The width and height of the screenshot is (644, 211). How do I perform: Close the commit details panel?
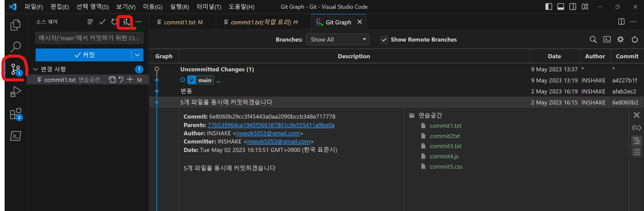[x=636, y=115]
